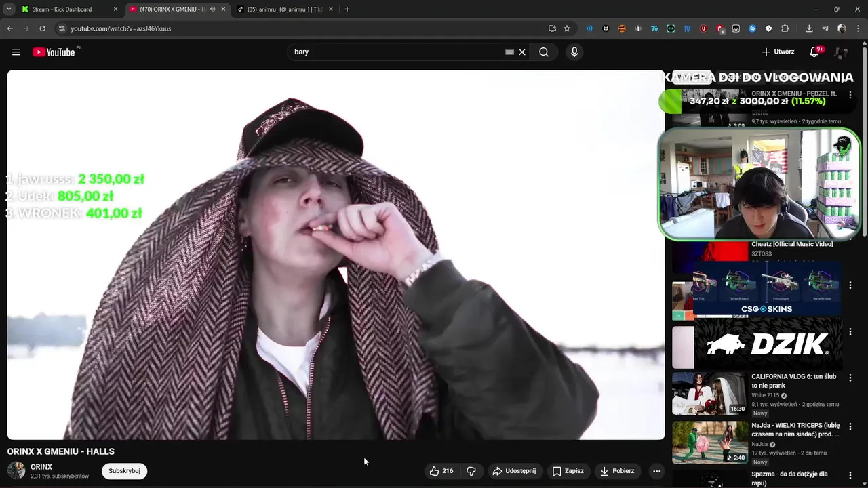Viewport: 868px width, 488px height.
Task: Download the video with Pobierz
Action: coord(618,471)
